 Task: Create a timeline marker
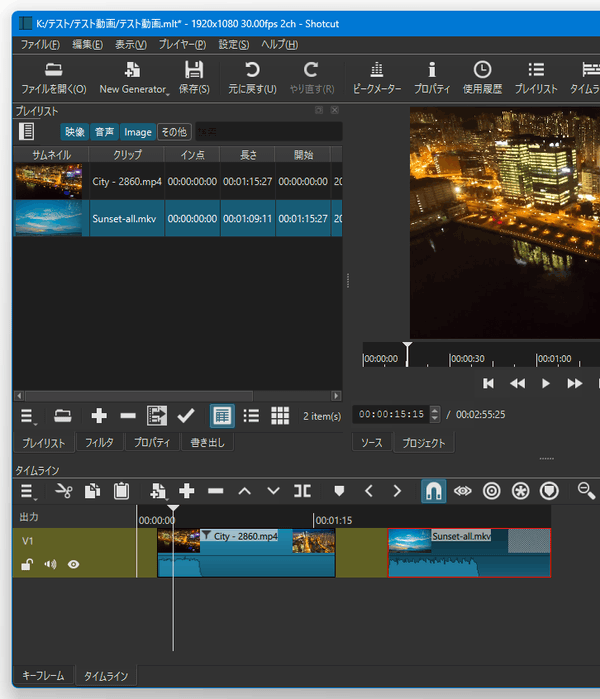coord(339,491)
